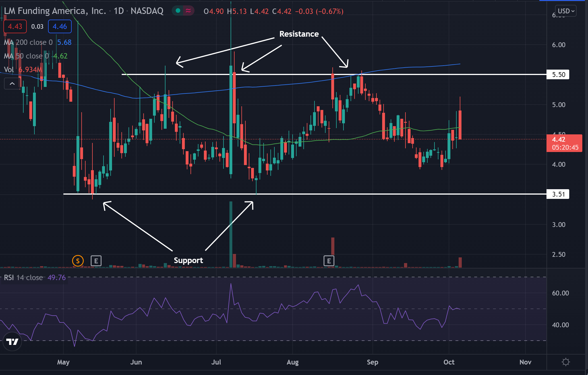Click the 5.50 resistance price label

[x=558, y=74]
